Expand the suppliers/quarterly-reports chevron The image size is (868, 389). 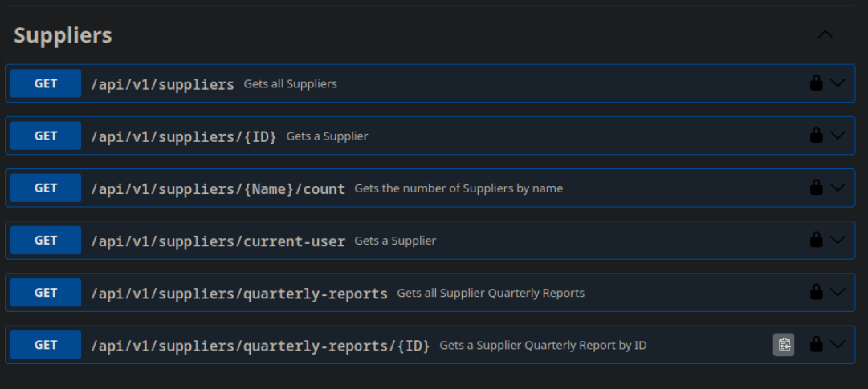pyautogui.click(x=837, y=292)
